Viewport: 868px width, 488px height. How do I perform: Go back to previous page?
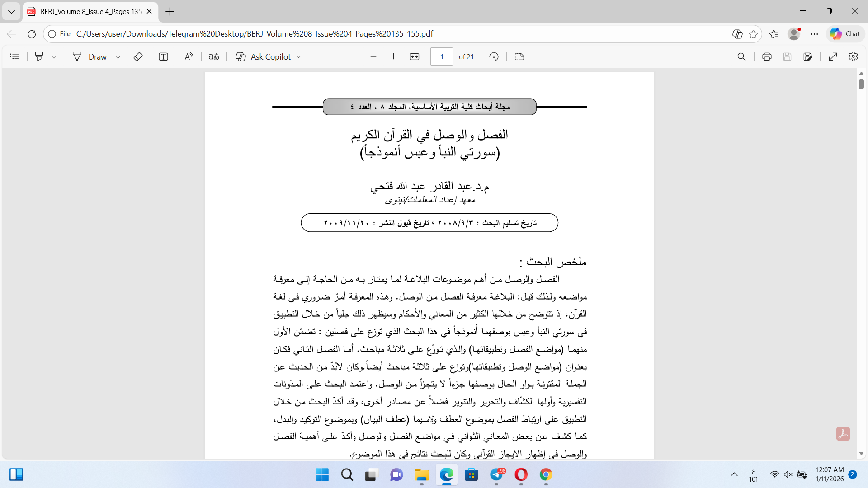pos(12,34)
